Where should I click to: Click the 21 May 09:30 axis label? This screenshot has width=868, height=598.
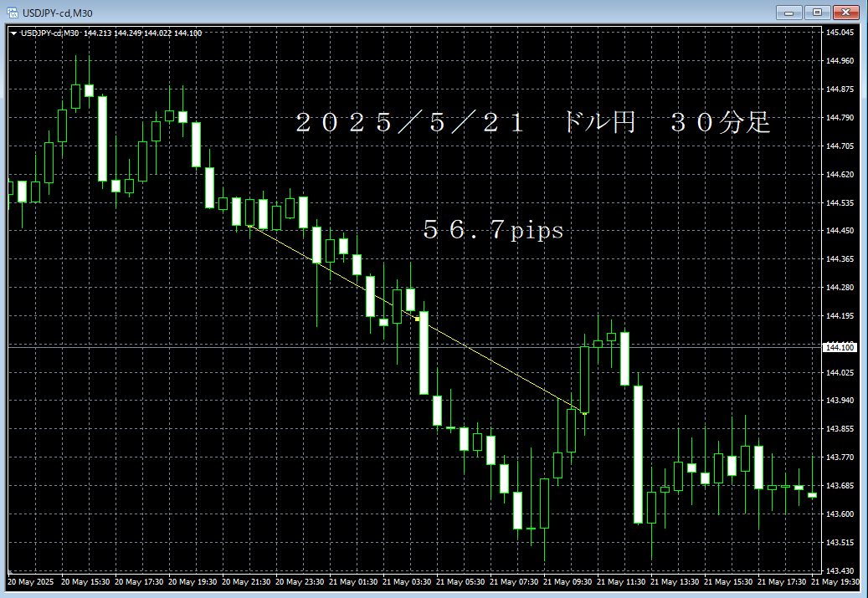[569, 580]
